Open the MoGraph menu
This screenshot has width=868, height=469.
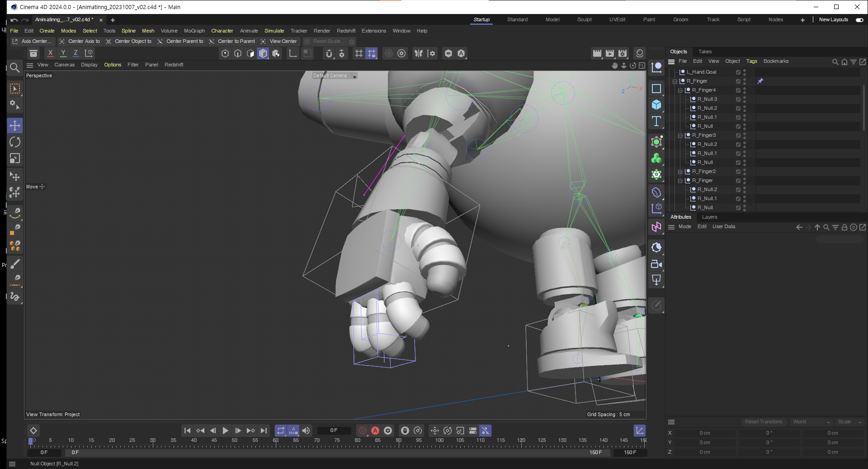pos(194,31)
